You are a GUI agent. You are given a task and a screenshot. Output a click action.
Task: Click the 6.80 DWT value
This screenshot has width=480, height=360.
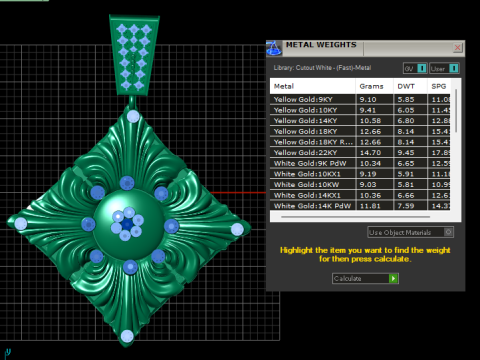[x=406, y=121]
